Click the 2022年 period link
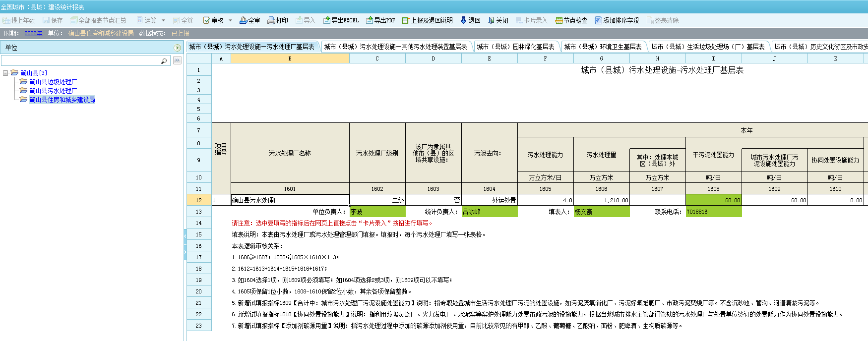The image size is (868, 341). (33, 33)
